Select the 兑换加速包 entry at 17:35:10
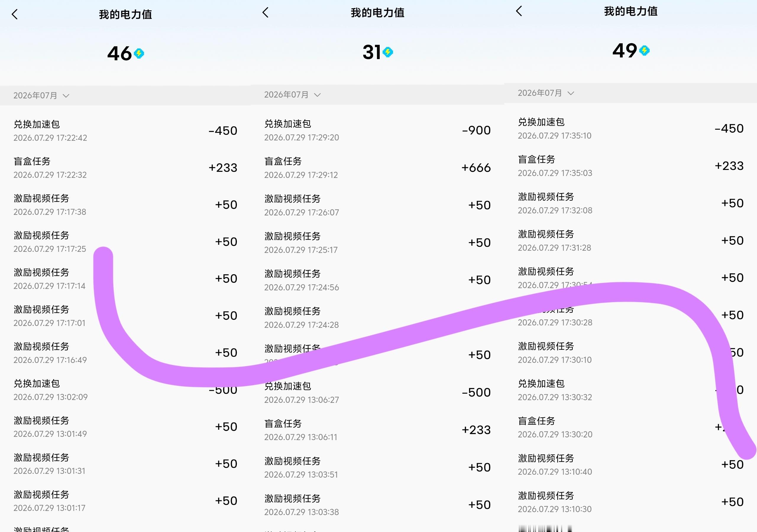Screen dimensions: 757x532 click(631, 129)
